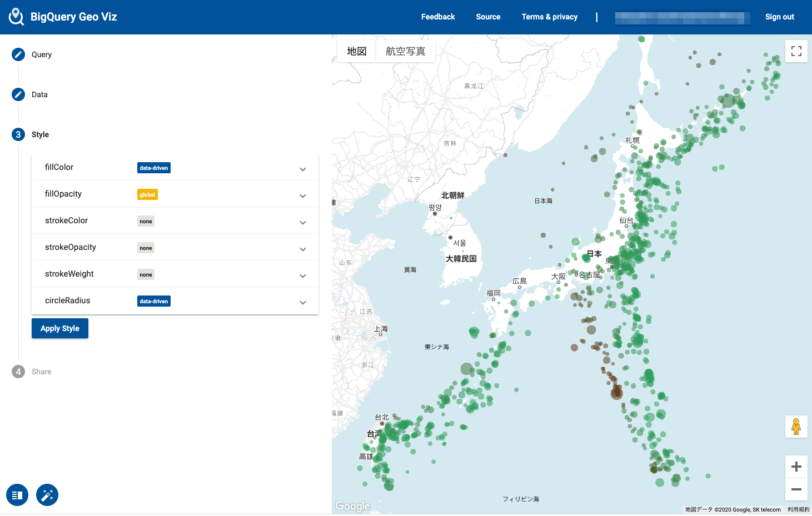The image size is (812, 516).
Task: Select the Style step numbered icon
Action: coord(18,134)
